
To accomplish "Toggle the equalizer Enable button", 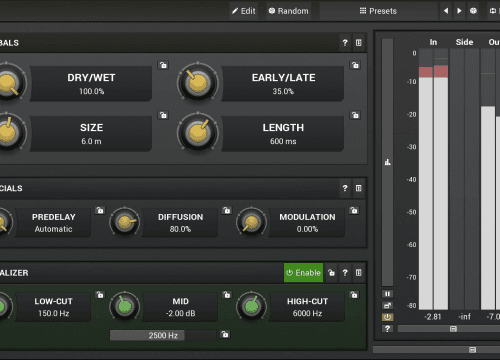I will [x=303, y=273].
